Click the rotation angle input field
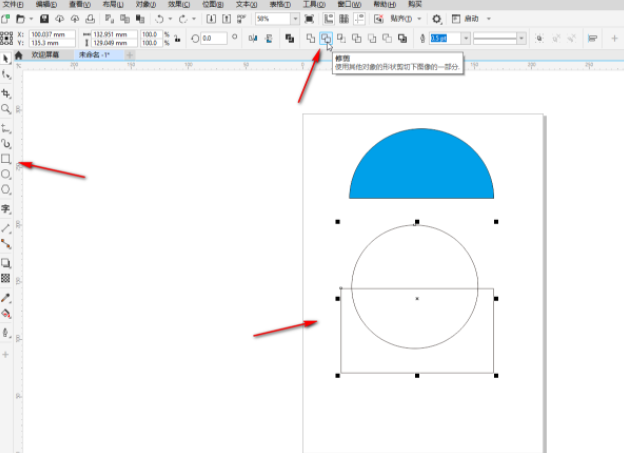The width and height of the screenshot is (624, 453). click(x=214, y=38)
